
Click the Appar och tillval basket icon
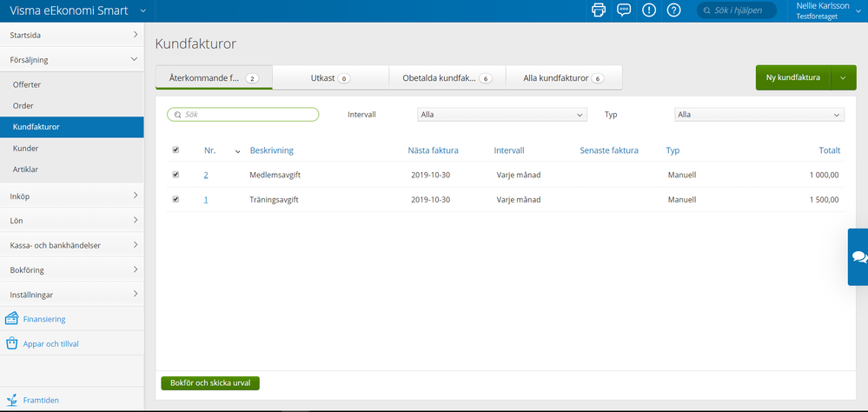point(12,343)
